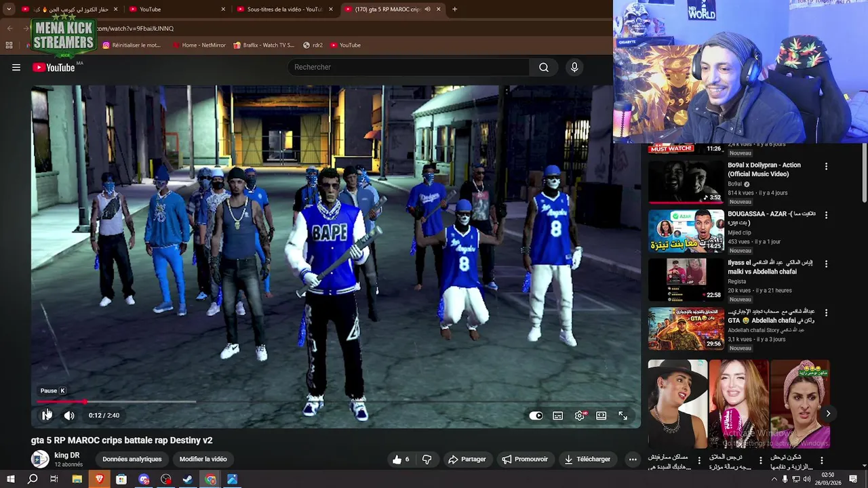This screenshot has height=488, width=868.
Task: Mute the video volume speaker icon
Action: tap(69, 415)
